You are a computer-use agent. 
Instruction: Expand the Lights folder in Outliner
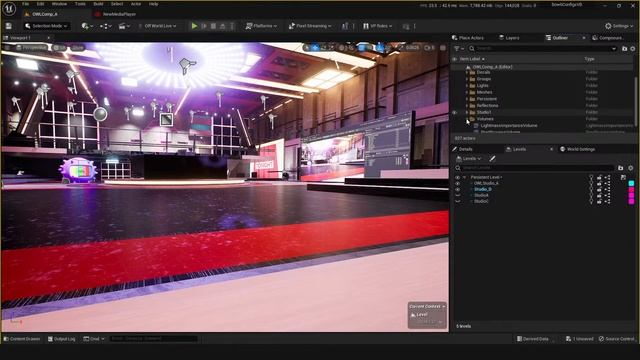pyautogui.click(x=467, y=86)
